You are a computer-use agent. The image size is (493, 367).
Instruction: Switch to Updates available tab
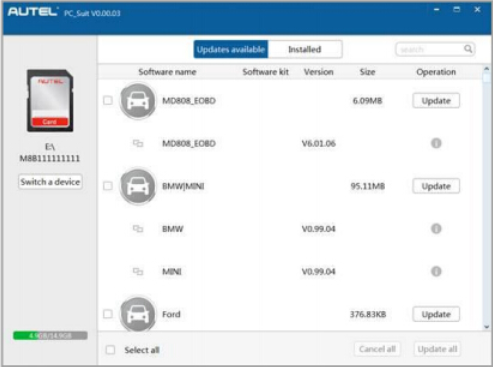pos(231,49)
